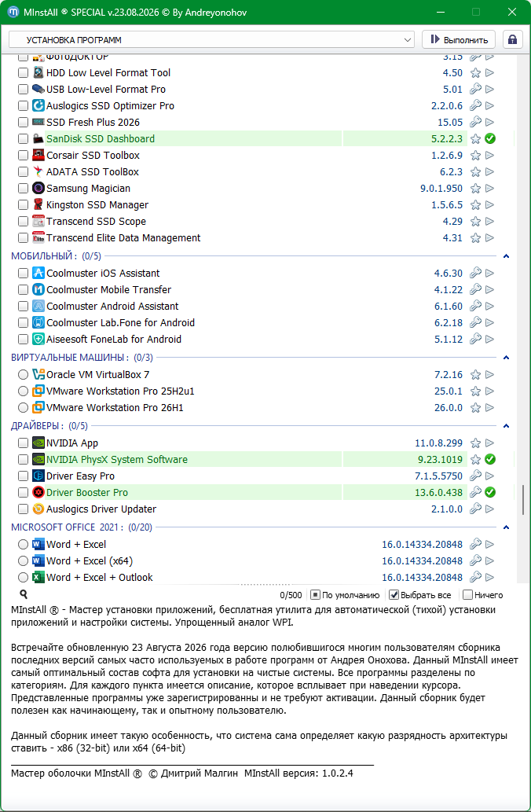Click the Oracle VM VirtualBox 7 icon
The height and width of the screenshot is (812, 531).
coord(38,374)
